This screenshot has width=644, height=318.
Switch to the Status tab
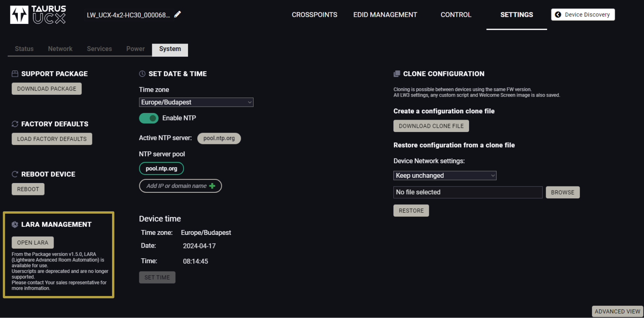point(24,49)
